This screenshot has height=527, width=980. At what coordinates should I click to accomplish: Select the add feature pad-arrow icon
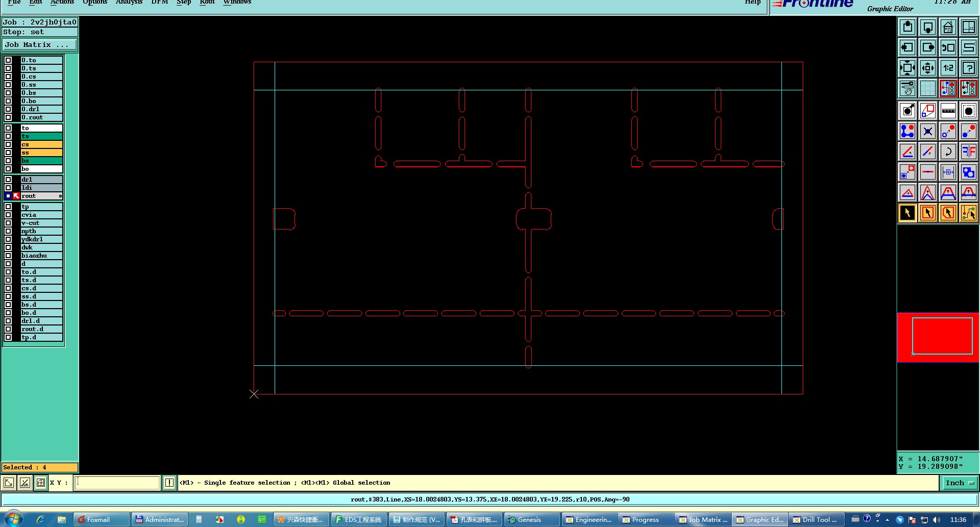[x=908, y=111]
